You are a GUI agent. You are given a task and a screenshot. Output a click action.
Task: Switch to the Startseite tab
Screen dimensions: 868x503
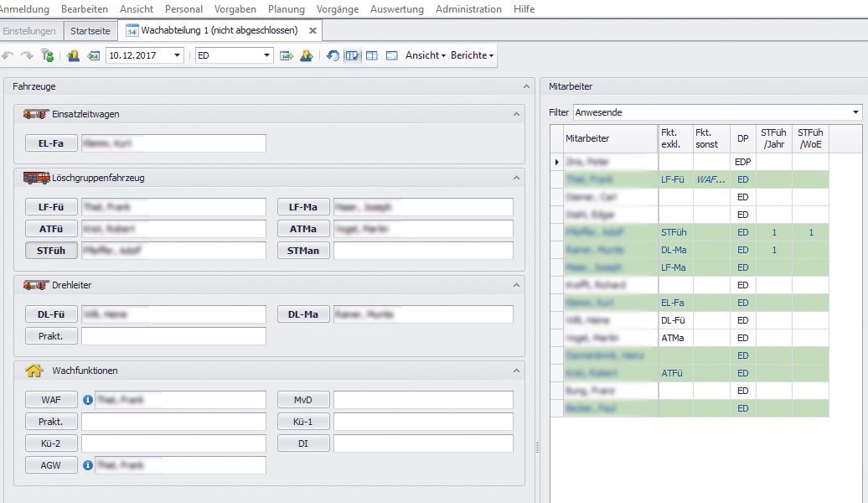coord(90,31)
